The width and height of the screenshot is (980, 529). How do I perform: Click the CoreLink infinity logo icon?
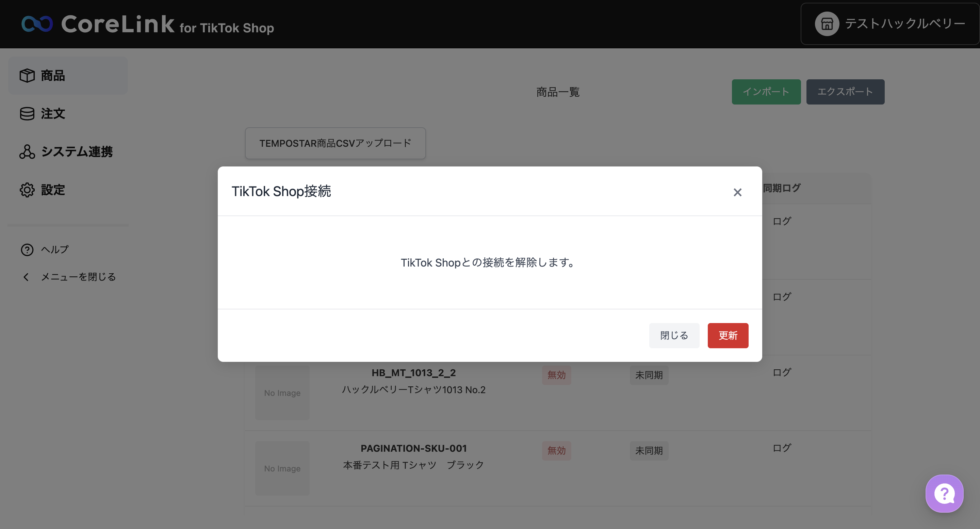tap(37, 24)
